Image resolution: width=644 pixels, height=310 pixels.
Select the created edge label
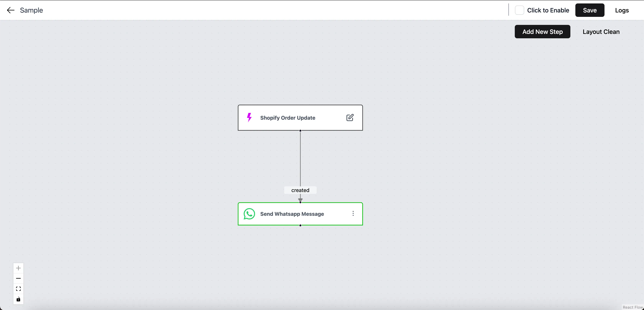(300, 190)
